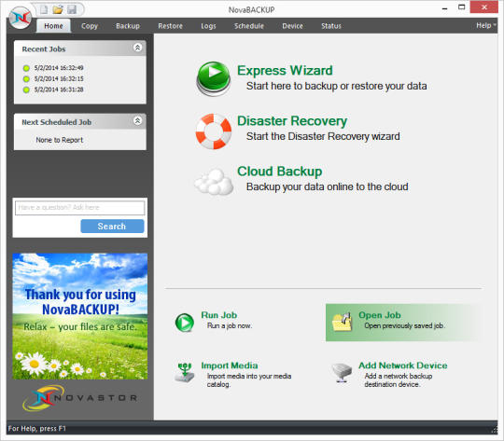504x441 pixels.
Task: Select the Device tab
Action: 292,26
